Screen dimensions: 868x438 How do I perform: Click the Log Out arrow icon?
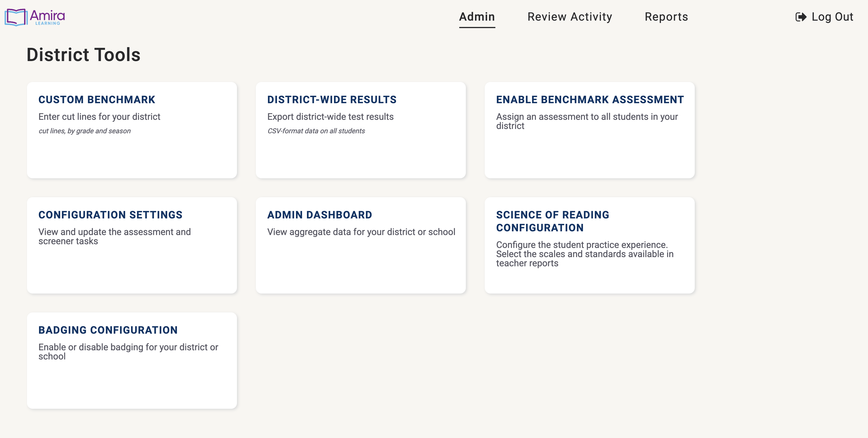[801, 17]
